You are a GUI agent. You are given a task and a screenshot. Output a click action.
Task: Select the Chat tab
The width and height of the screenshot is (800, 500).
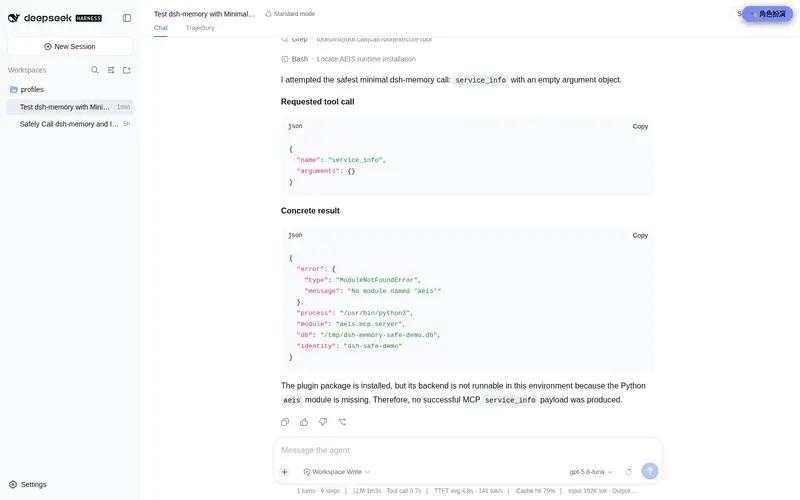161,28
